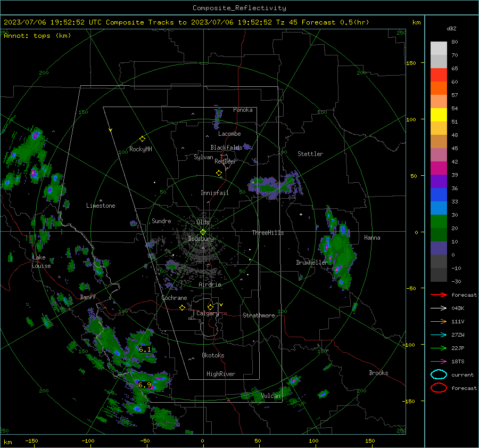Click the Innisfail town label
The width and height of the screenshot is (479, 448).
click(x=214, y=193)
